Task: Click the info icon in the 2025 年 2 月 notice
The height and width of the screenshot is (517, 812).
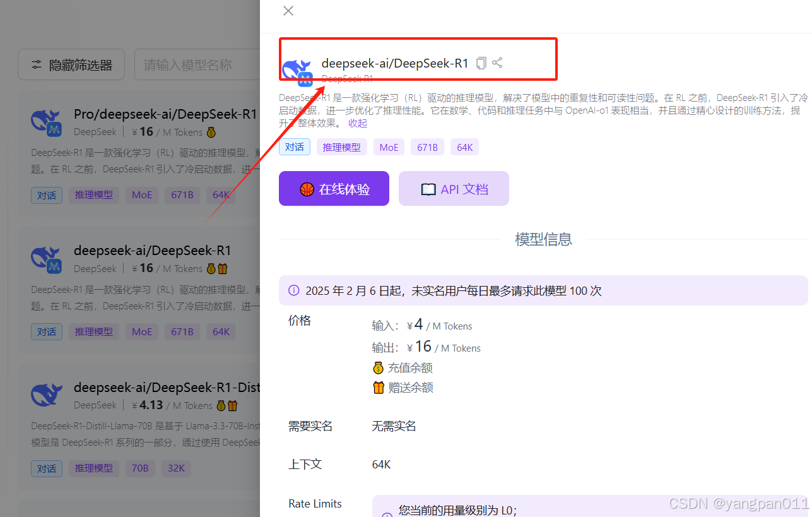Action: coord(293,290)
